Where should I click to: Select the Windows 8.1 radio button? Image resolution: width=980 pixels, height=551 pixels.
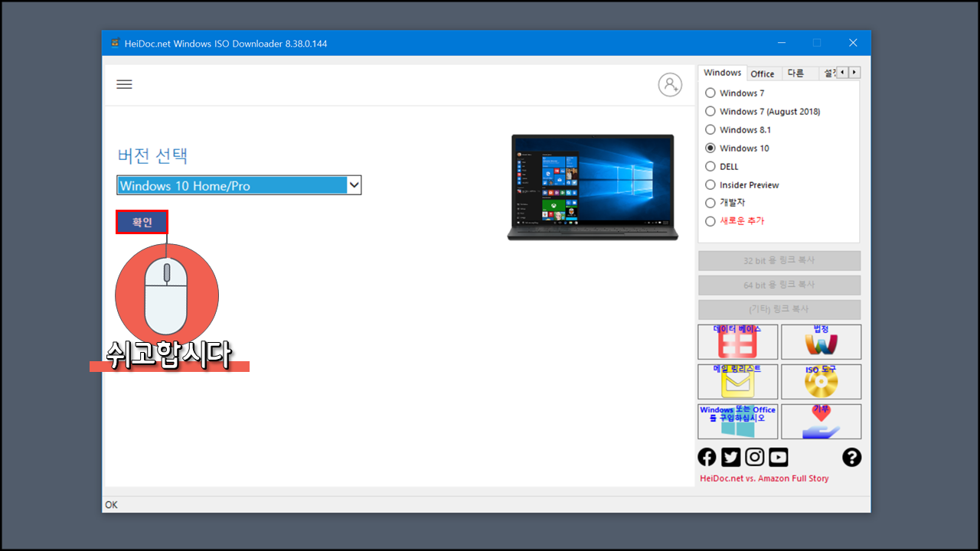point(710,130)
